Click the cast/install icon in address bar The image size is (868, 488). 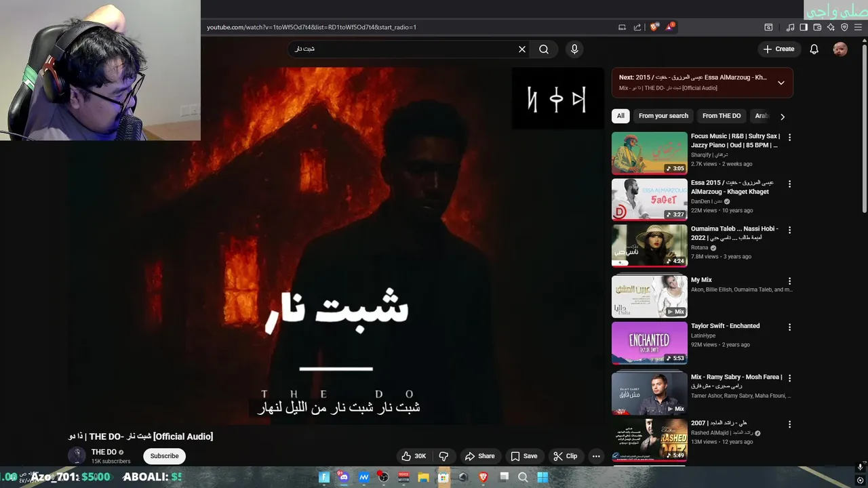point(622,27)
